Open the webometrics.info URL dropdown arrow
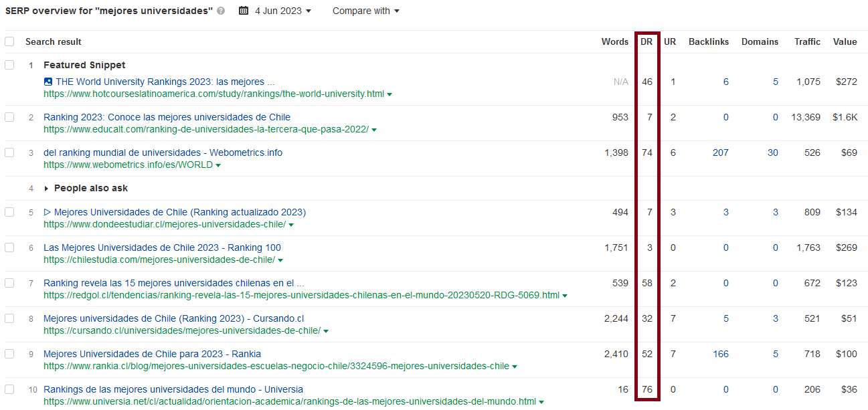The height and width of the screenshot is (410, 868). point(218,165)
